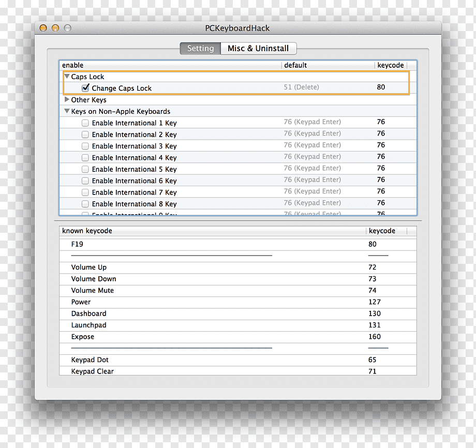
Task: Collapse Keys on Non-Apple Keyboards group
Action: click(x=67, y=111)
